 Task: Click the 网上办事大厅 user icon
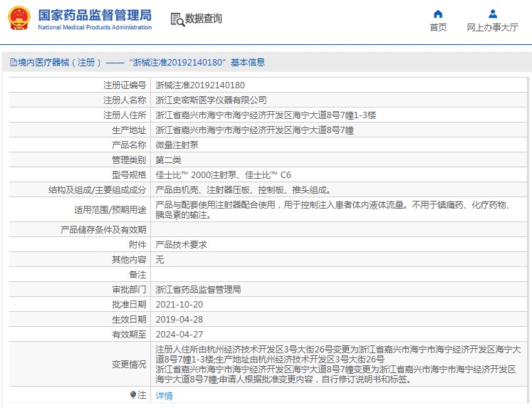click(x=493, y=14)
